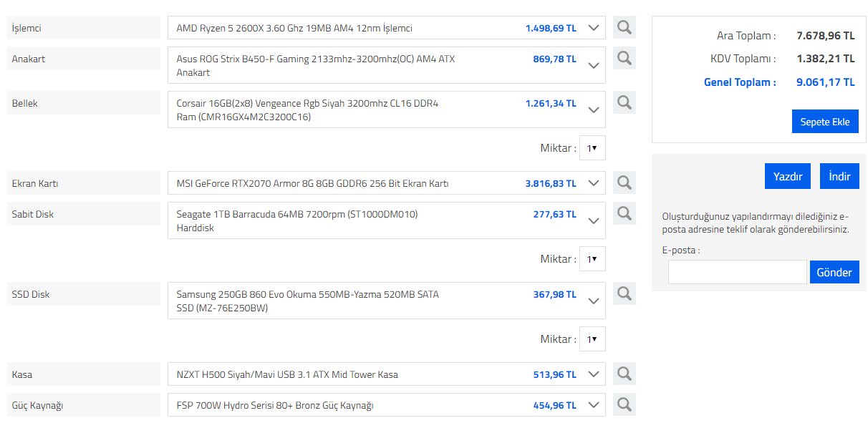Click the magnifier icon for Ekran Kartı row
This screenshot has width=868, height=423.
(x=625, y=183)
